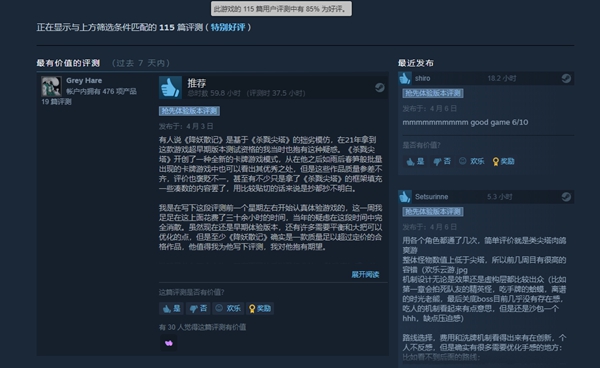
Task: Mark shiro's review as 欢乐
Action: (471, 161)
